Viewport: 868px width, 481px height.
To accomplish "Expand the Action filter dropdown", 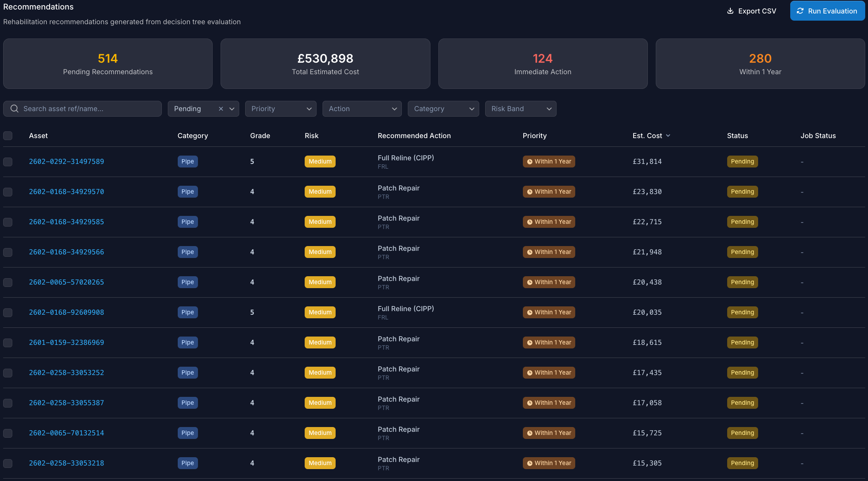I will click(362, 109).
